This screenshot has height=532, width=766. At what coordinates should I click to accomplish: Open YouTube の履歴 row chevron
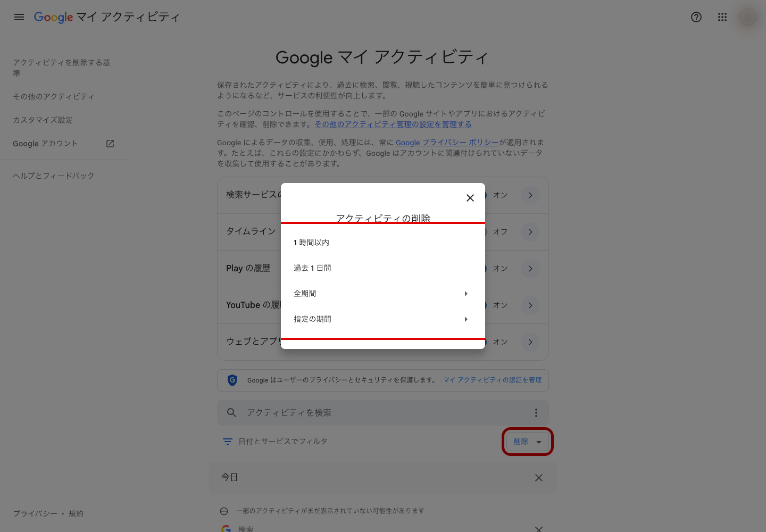point(530,305)
